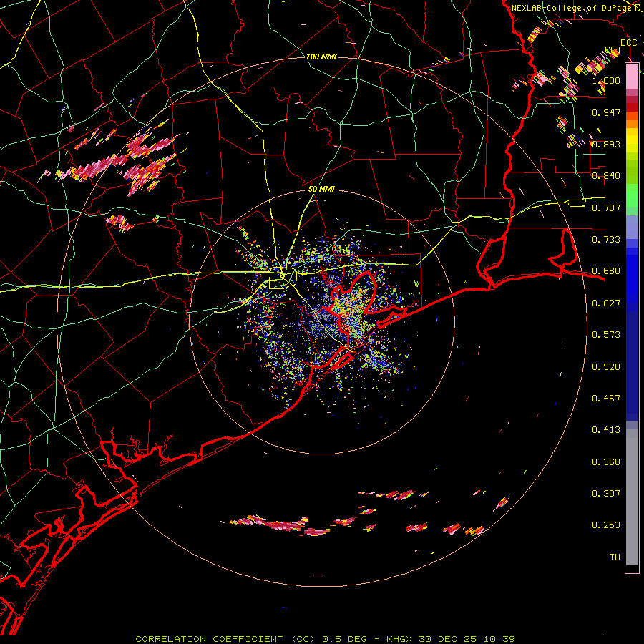Click the gray bottom segment of color bar
This screenshot has width=644, height=644.
pos(632,497)
